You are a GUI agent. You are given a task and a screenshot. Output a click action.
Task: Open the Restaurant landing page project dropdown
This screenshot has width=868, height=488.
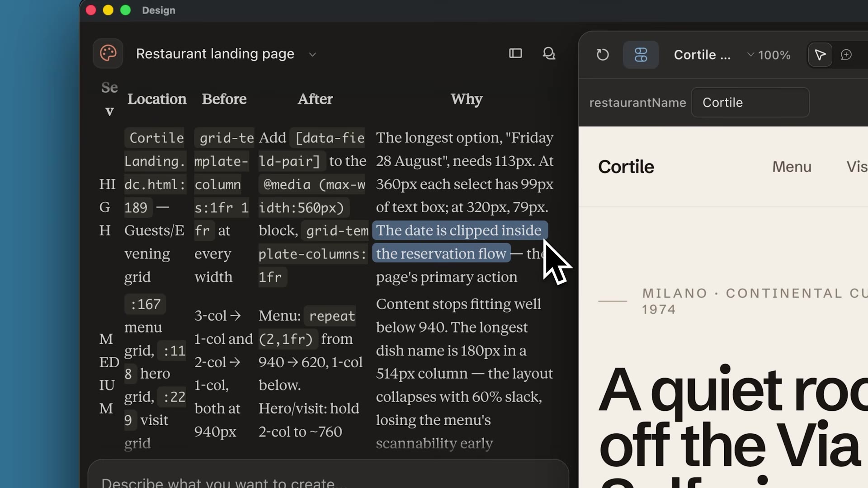coord(226,54)
